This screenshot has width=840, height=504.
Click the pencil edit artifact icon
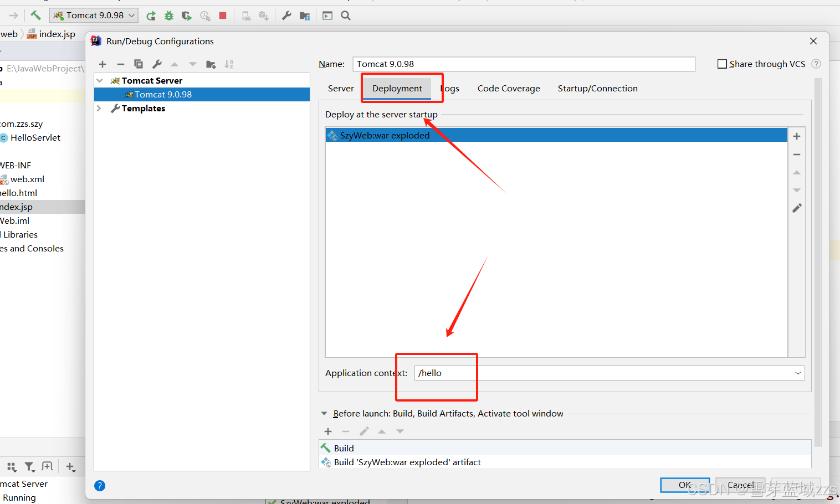(797, 208)
